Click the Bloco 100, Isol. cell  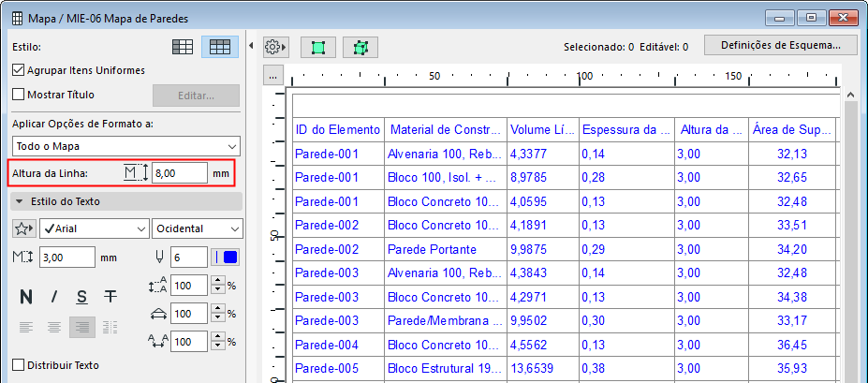coord(446,178)
